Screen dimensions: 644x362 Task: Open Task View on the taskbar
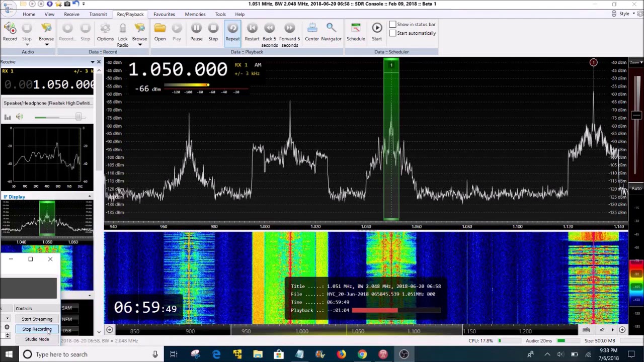(174, 354)
